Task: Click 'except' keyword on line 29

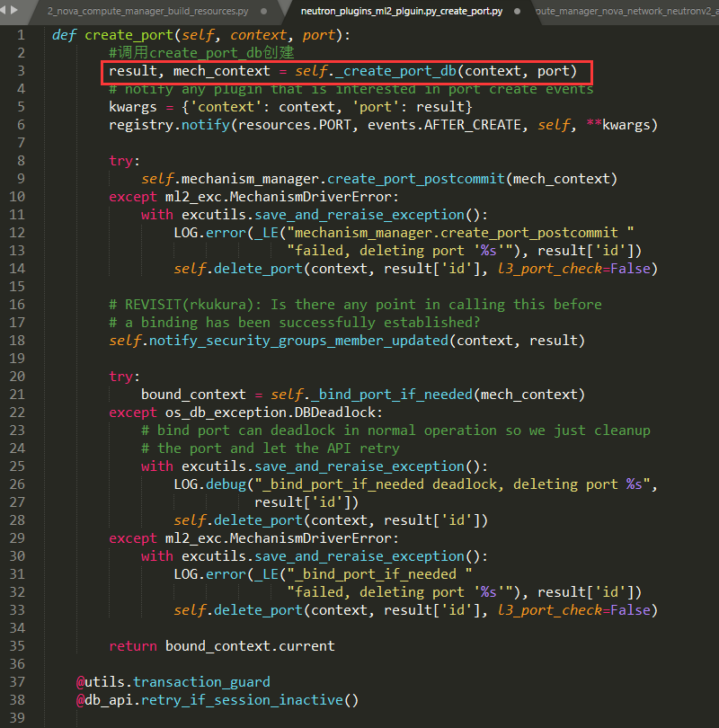Action: click(133, 538)
